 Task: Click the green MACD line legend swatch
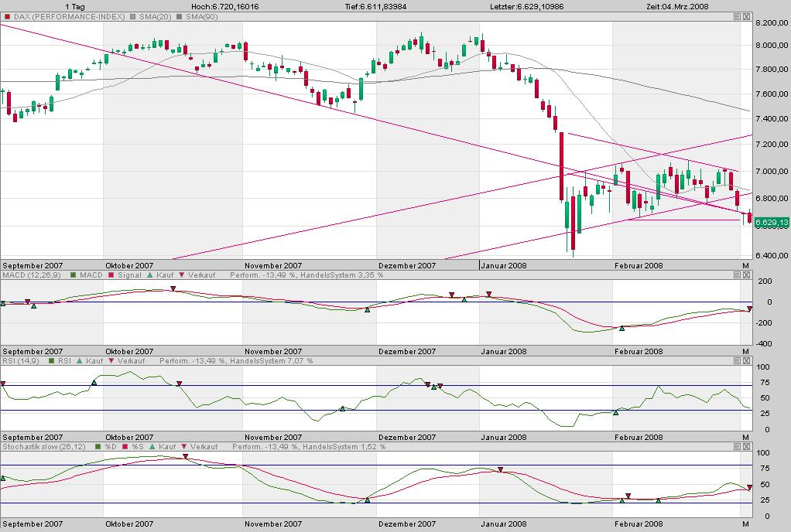coord(73,275)
